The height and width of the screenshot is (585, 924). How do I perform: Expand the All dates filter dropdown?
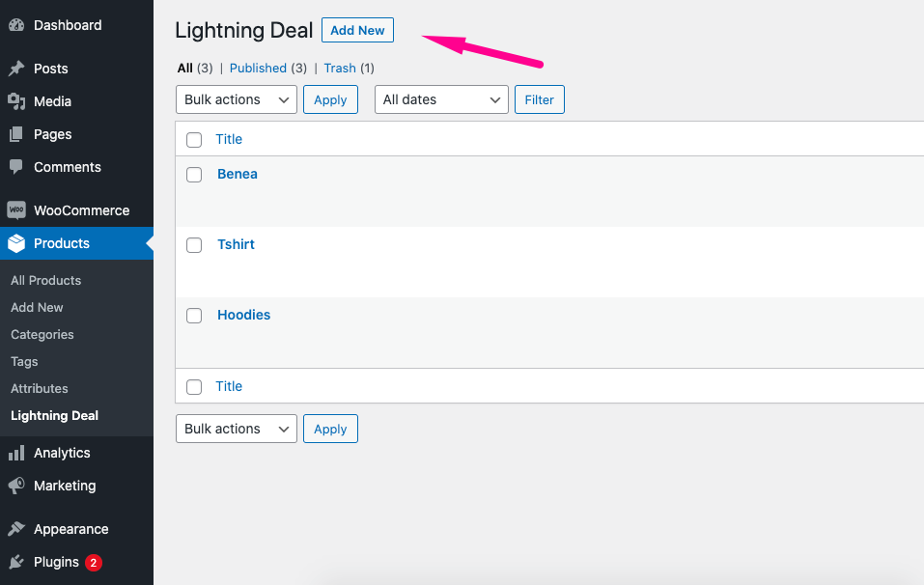point(441,99)
